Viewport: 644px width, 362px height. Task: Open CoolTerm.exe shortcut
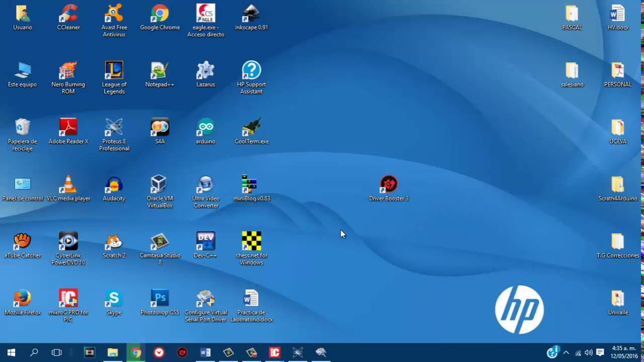252,131
